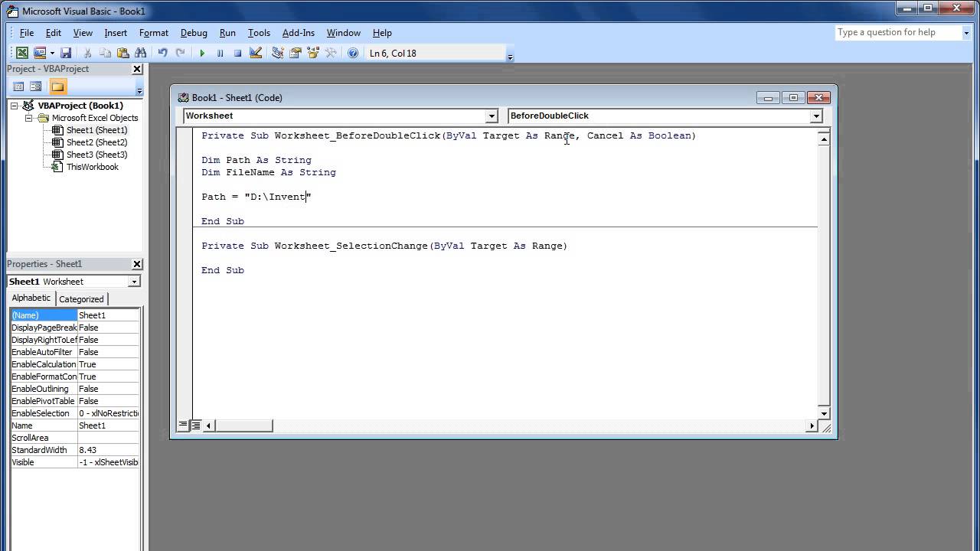The width and height of the screenshot is (980, 551).
Task: Click the Visual Basic Help question mark icon
Action: click(353, 53)
